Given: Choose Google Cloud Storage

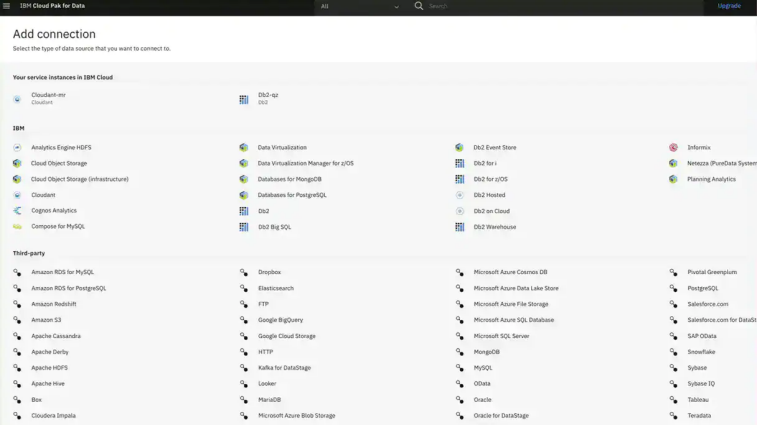Looking at the screenshot, I should [287, 336].
